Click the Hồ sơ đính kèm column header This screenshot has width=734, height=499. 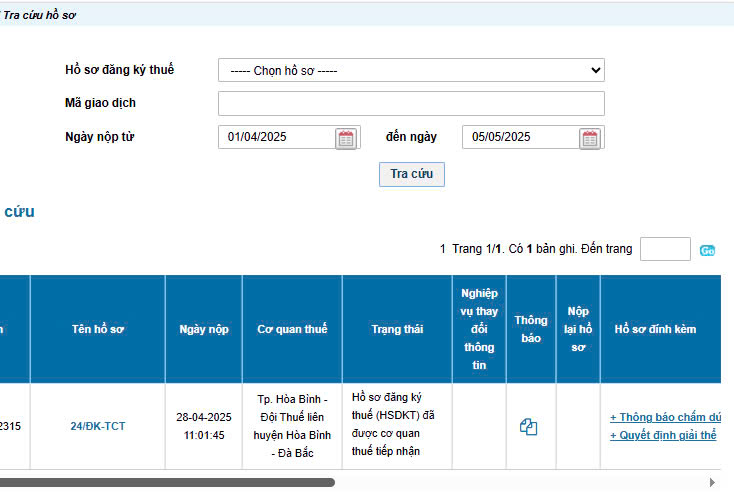coord(656,329)
